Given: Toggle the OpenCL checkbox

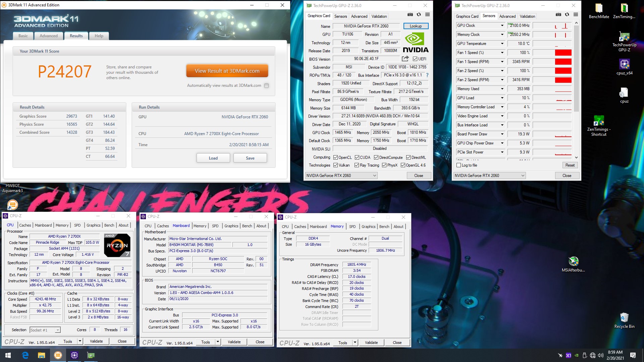Looking at the screenshot, I should coord(335,158).
